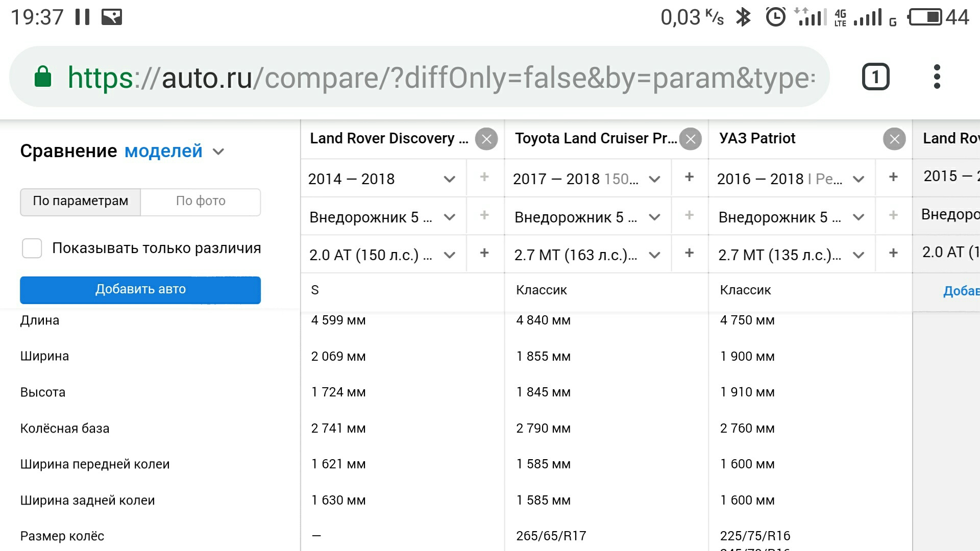Add another УАЗ Patriot generation with plus
The height and width of the screenshot is (551, 980).
click(x=893, y=177)
